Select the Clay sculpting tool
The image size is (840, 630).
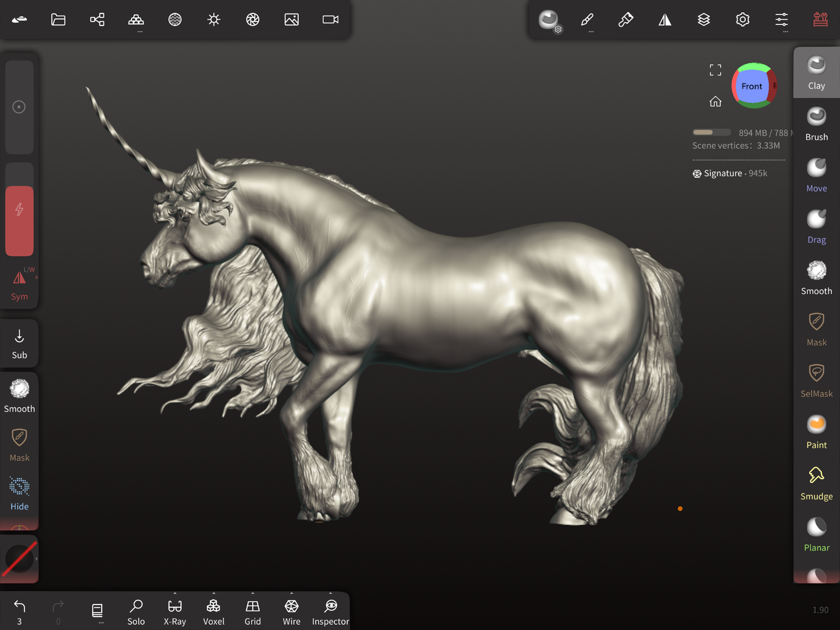click(x=816, y=73)
